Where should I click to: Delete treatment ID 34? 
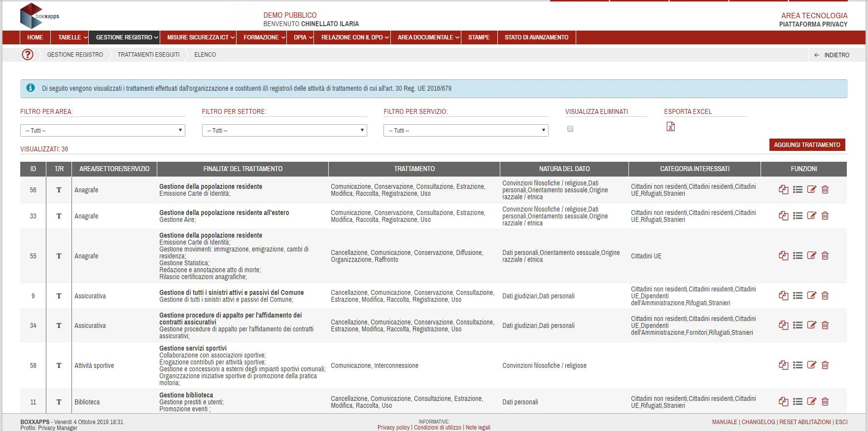tap(825, 325)
